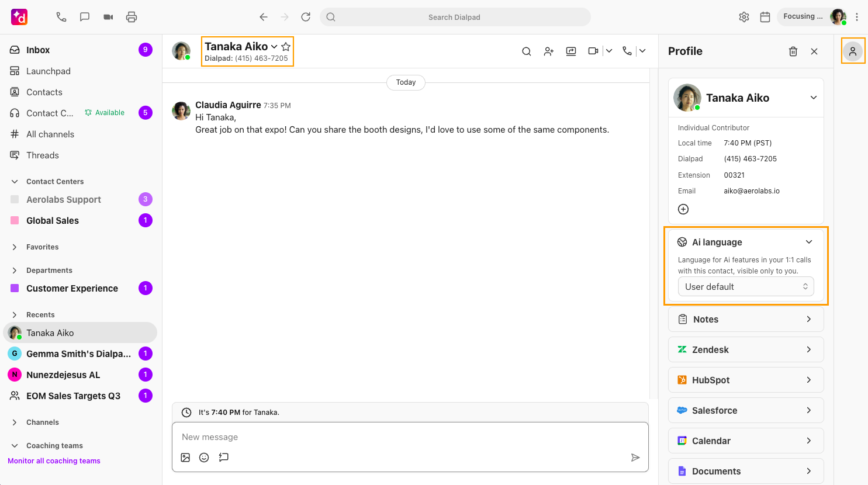Open EOM Sales Targets Q3 group
This screenshot has height=485, width=868.
tap(81, 396)
